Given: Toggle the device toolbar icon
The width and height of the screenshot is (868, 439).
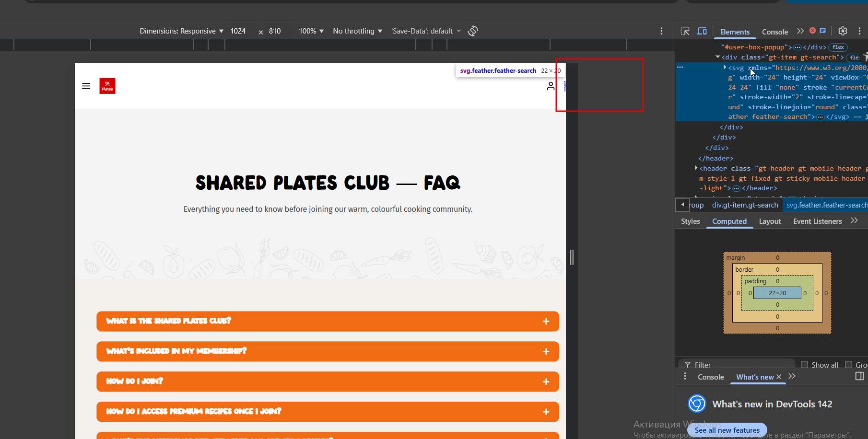Looking at the screenshot, I should (702, 31).
